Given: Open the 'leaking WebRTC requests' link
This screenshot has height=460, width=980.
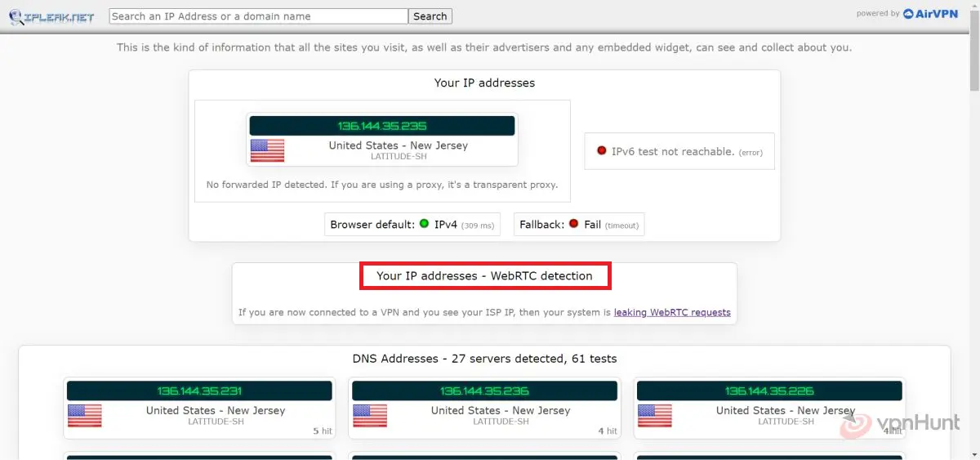Looking at the screenshot, I should 672,312.
